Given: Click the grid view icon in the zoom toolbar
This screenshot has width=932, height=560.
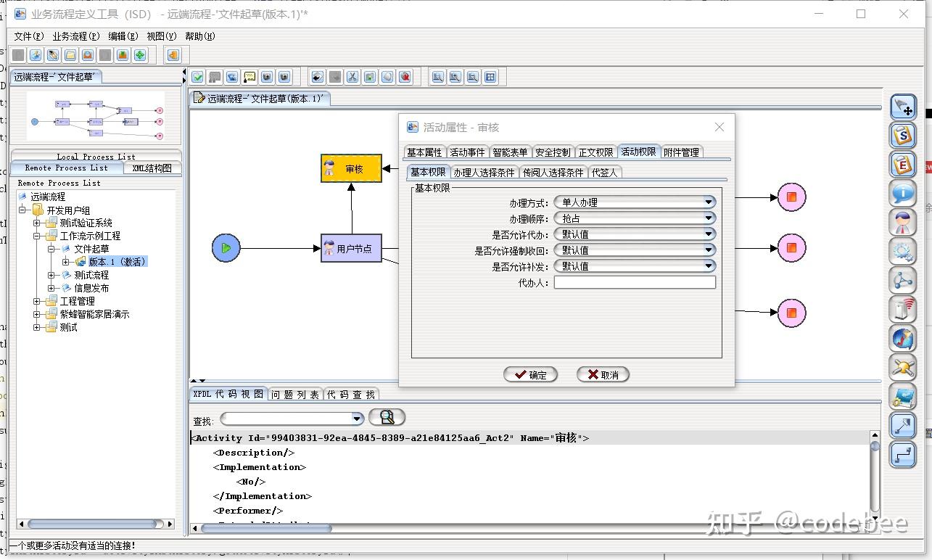Looking at the screenshot, I should click(491, 77).
